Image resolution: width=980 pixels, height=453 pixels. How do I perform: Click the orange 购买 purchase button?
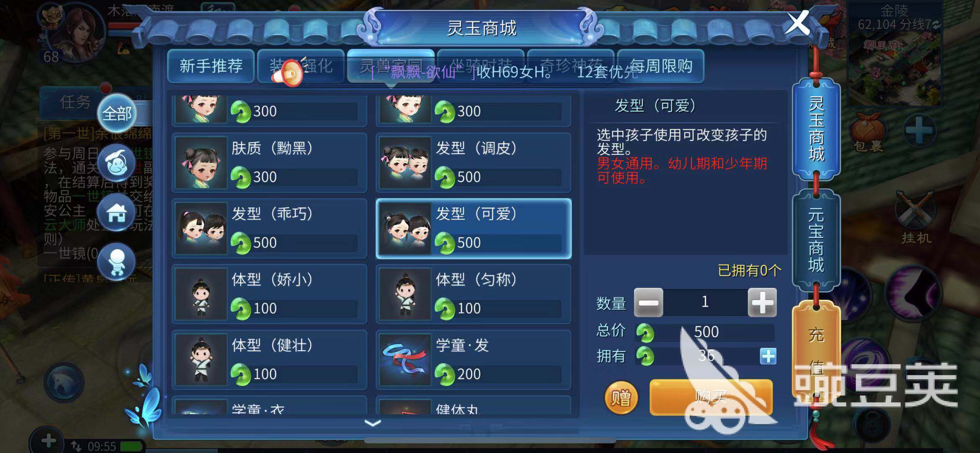coord(711,397)
